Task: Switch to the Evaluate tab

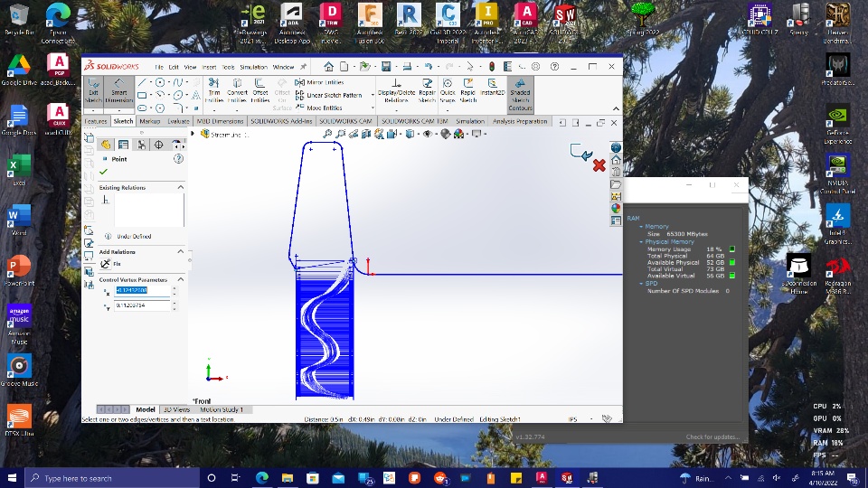Action: [x=178, y=121]
